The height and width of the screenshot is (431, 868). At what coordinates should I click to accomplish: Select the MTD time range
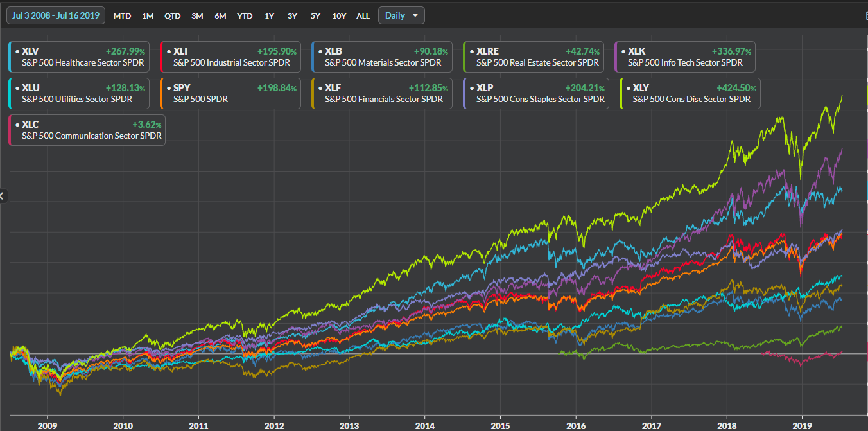pyautogui.click(x=122, y=16)
